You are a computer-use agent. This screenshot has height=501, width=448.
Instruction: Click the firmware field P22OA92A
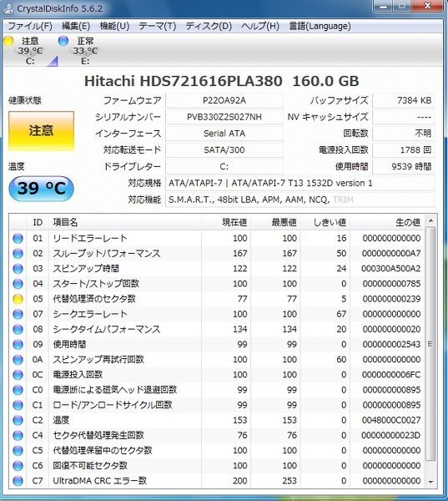pyautogui.click(x=224, y=101)
